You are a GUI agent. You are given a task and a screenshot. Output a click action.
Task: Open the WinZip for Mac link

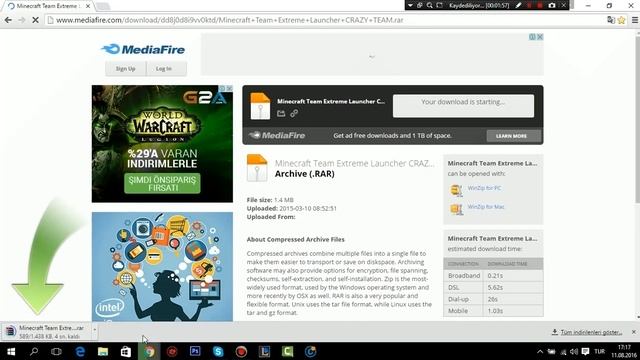[x=486, y=207]
